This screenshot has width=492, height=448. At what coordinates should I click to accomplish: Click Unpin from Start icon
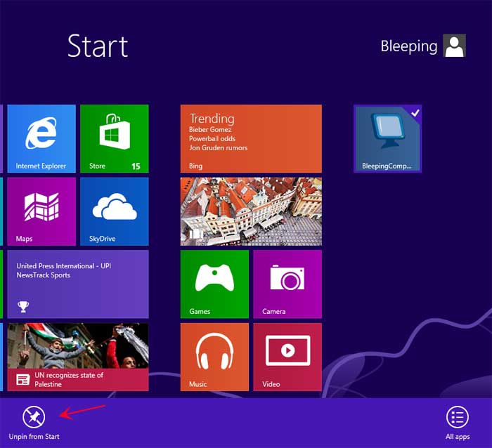(x=34, y=417)
